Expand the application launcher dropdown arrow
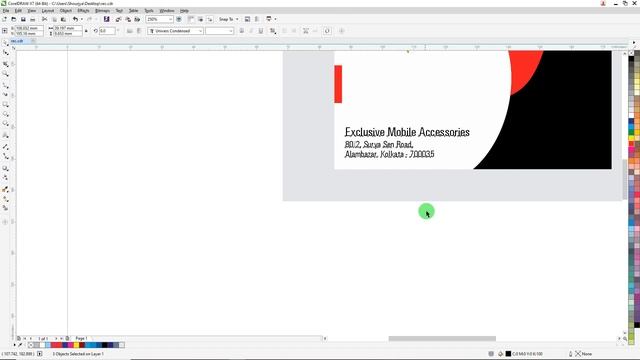The height and width of the screenshot is (360, 640). 276,19
